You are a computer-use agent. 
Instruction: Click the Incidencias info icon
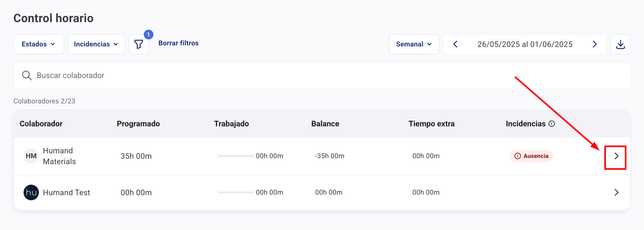[x=552, y=124]
